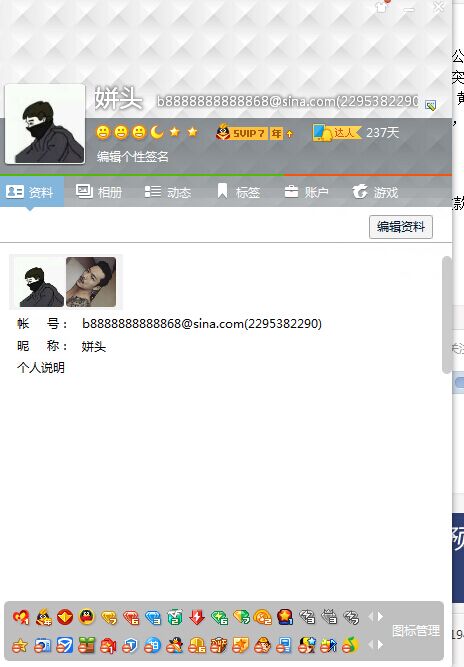Open the 游戏 games tab
464x667 pixels.
tap(375, 192)
